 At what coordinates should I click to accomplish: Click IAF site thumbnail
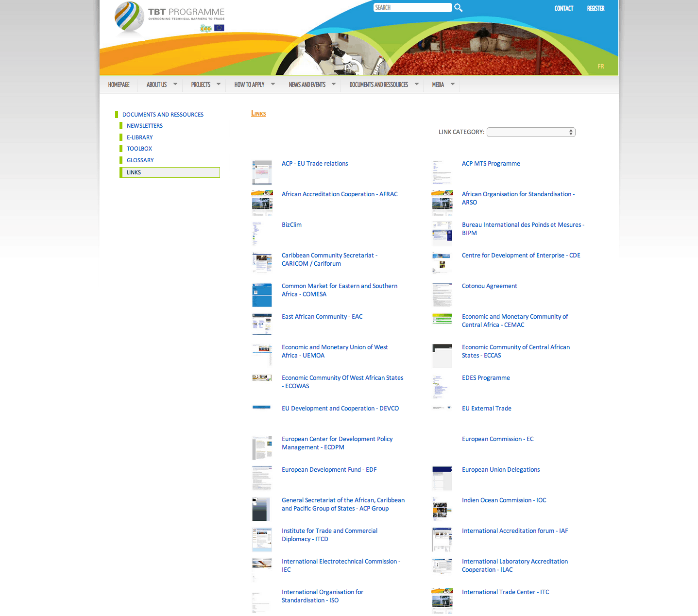(442, 540)
